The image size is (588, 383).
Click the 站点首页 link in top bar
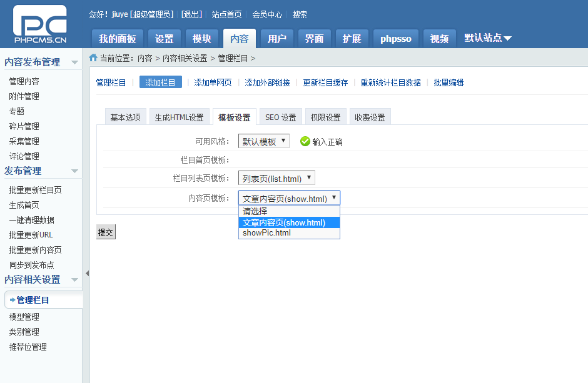(x=228, y=14)
